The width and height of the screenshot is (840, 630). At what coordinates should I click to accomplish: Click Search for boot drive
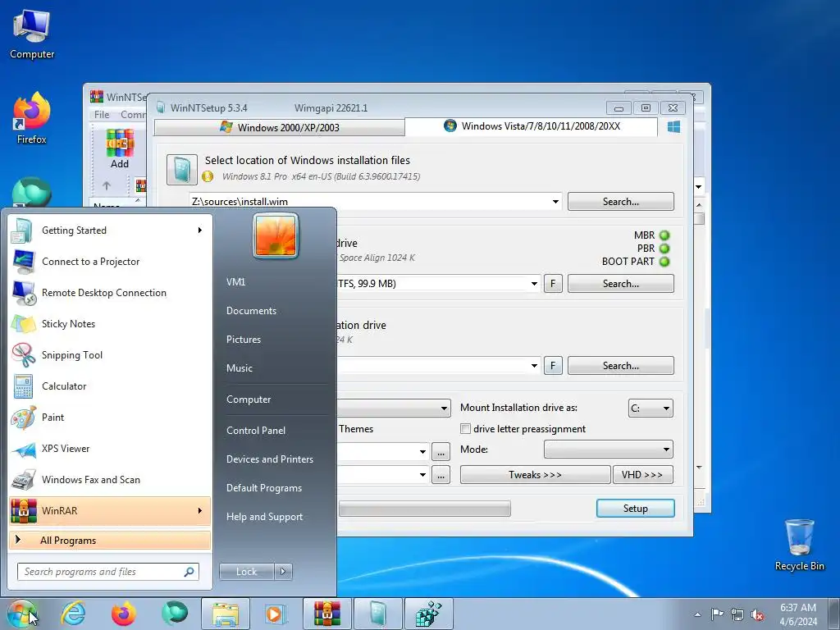620,283
